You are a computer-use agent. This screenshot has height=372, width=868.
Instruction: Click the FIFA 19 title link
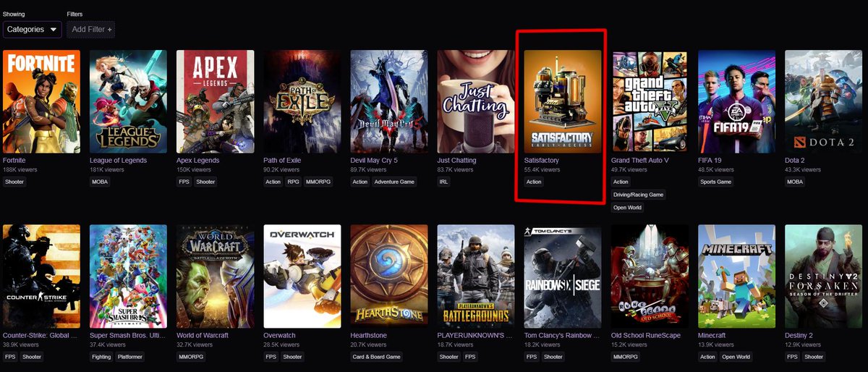(x=710, y=160)
